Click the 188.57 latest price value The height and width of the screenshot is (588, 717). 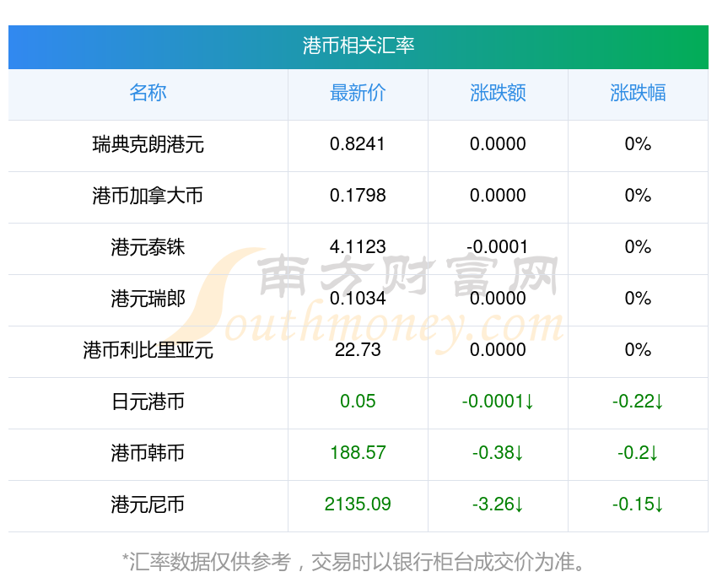[358, 453]
